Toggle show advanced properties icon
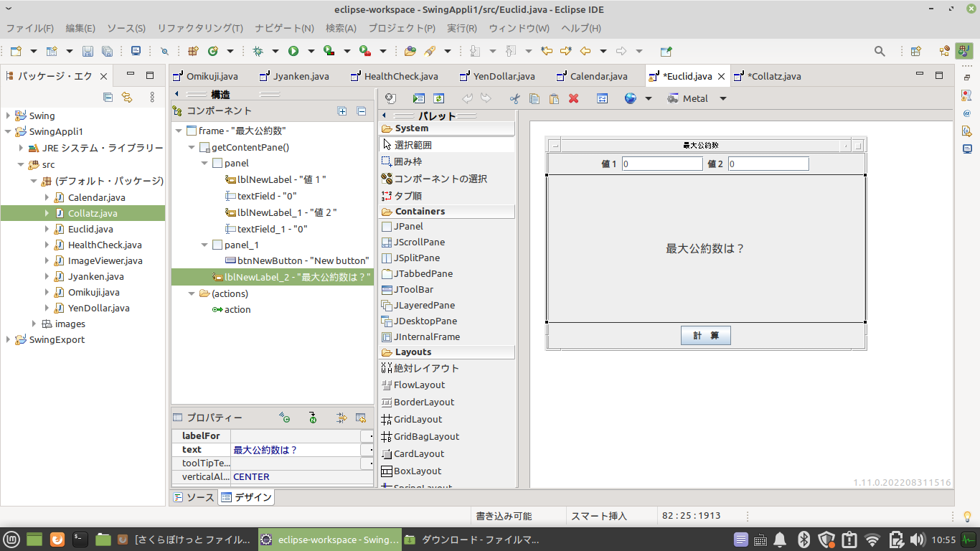 tap(341, 418)
